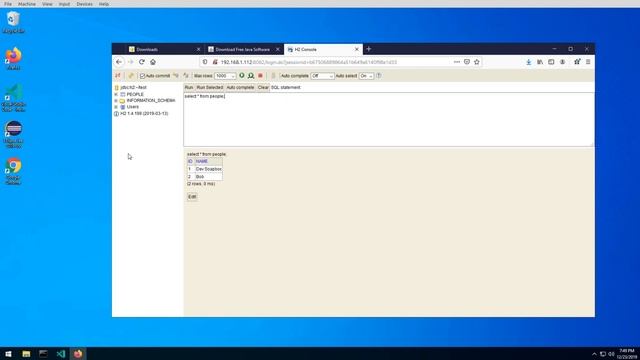Click the Auto complete button
The height and width of the screenshot is (360, 640).
[x=240, y=87]
